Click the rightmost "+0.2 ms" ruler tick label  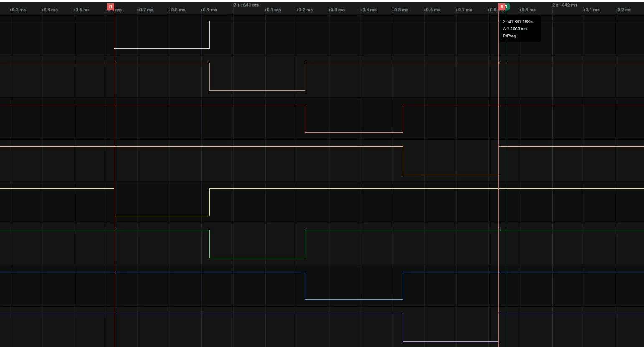(623, 10)
